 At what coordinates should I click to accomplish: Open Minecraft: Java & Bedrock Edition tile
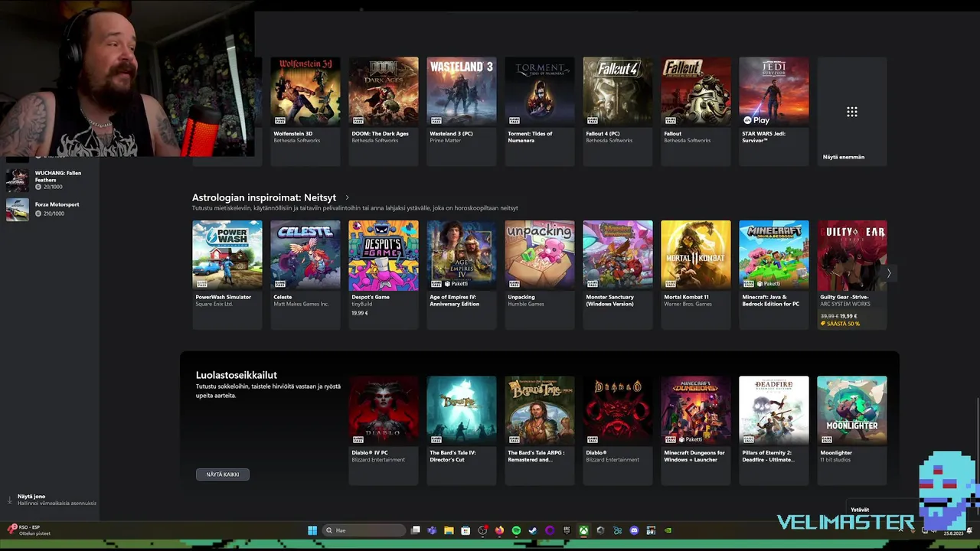(773, 275)
